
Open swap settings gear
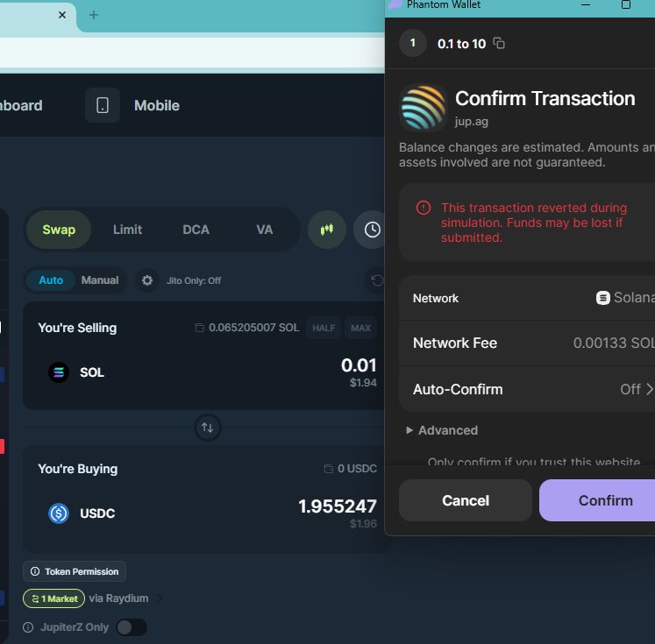[x=147, y=280]
